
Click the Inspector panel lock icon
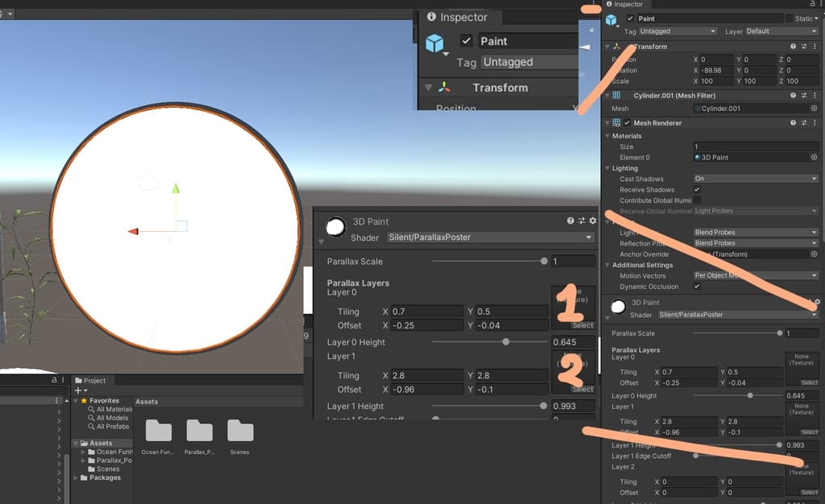pyautogui.click(x=812, y=4)
